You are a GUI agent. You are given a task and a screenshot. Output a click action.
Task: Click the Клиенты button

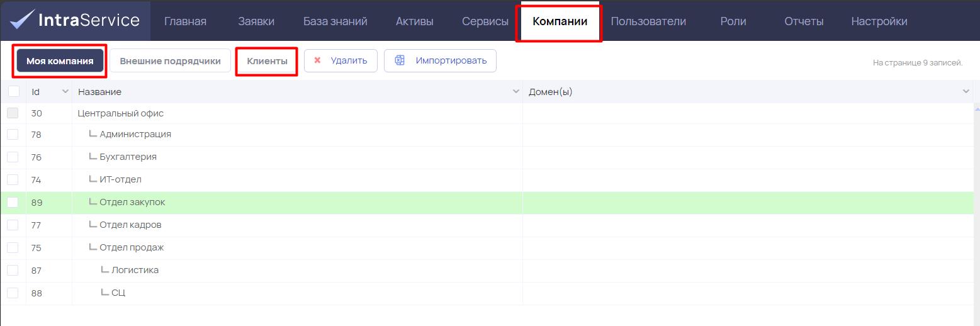[x=267, y=61]
